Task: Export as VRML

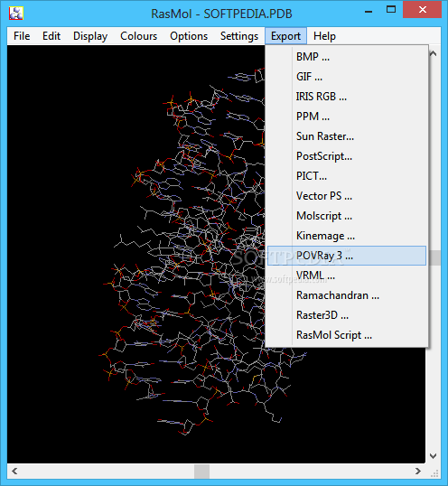Action: pyautogui.click(x=347, y=276)
